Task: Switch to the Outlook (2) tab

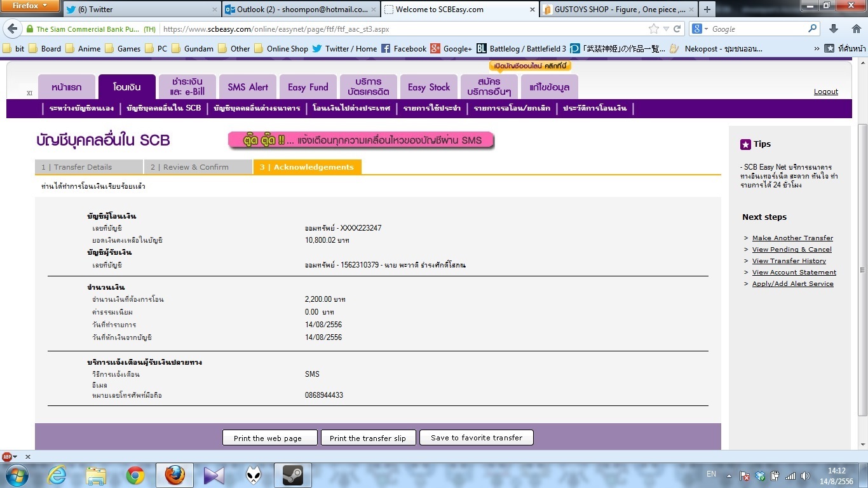Action: point(301,10)
